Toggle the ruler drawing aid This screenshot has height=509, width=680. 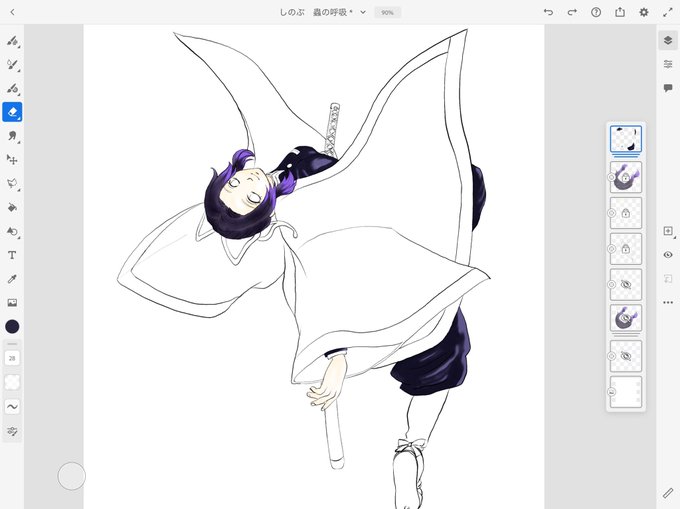(x=668, y=493)
